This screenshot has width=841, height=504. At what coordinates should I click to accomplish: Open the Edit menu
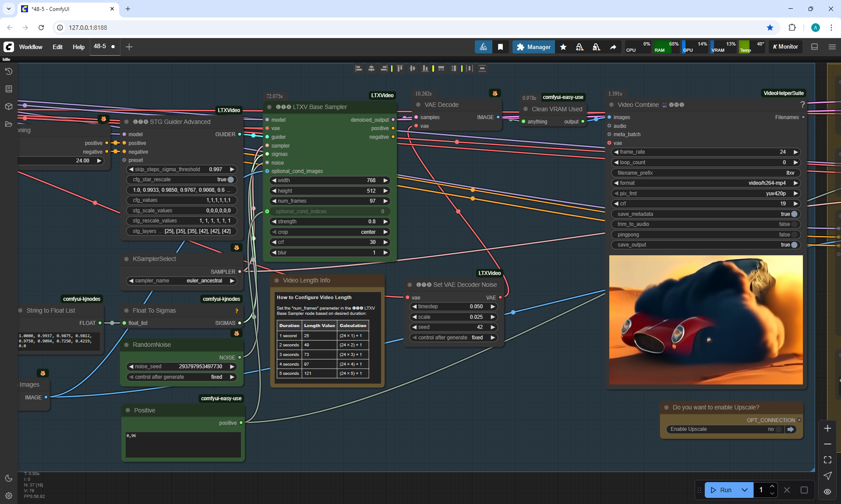[x=57, y=47]
